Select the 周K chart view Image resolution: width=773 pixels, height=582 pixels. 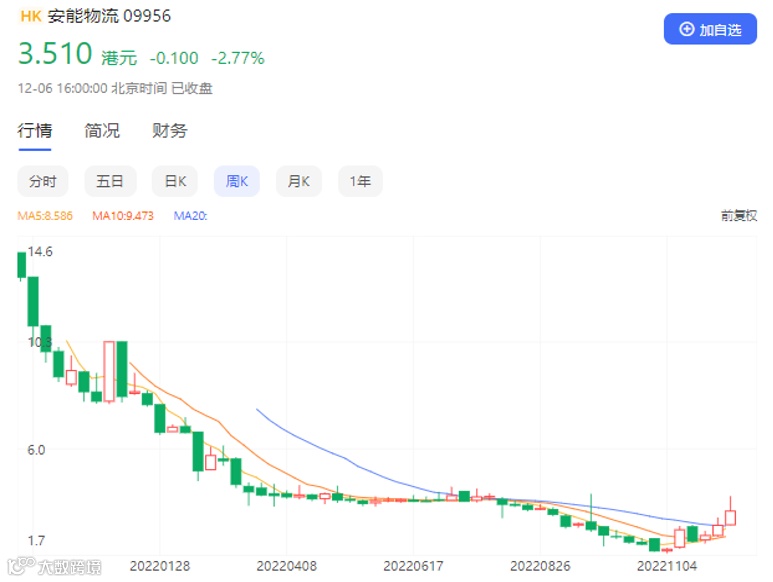pyautogui.click(x=237, y=181)
